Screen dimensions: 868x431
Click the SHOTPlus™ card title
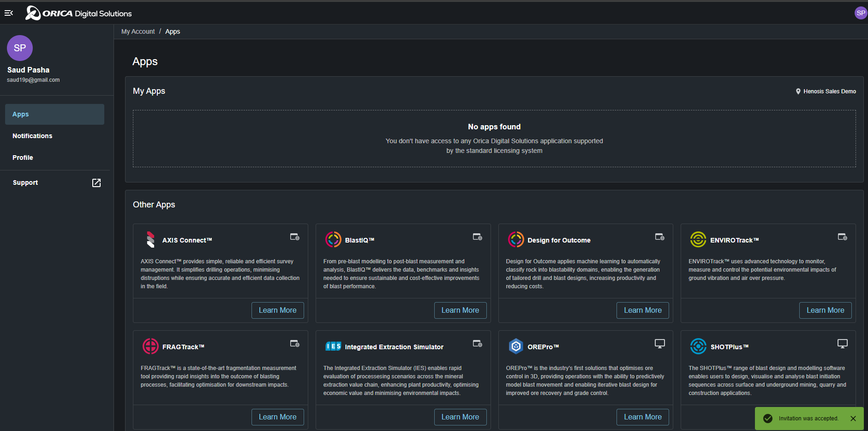729,347
